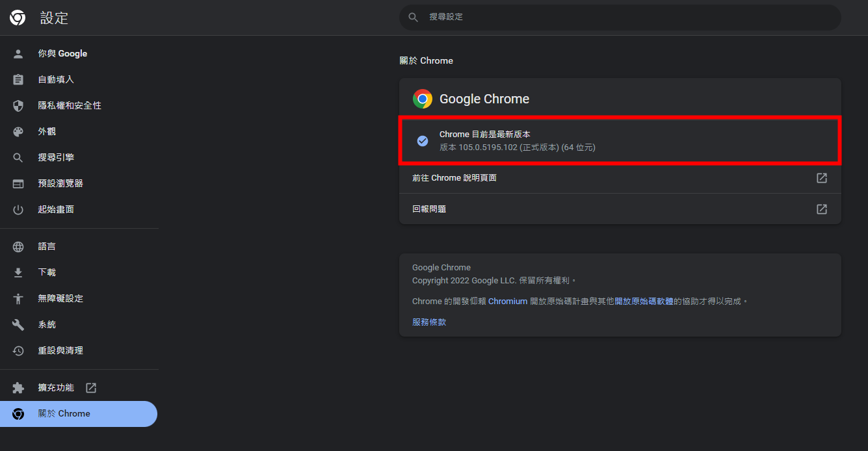Click the browser window icon for 預設瀏覽器
Image resolution: width=868 pixels, height=451 pixels.
pos(18,184)
